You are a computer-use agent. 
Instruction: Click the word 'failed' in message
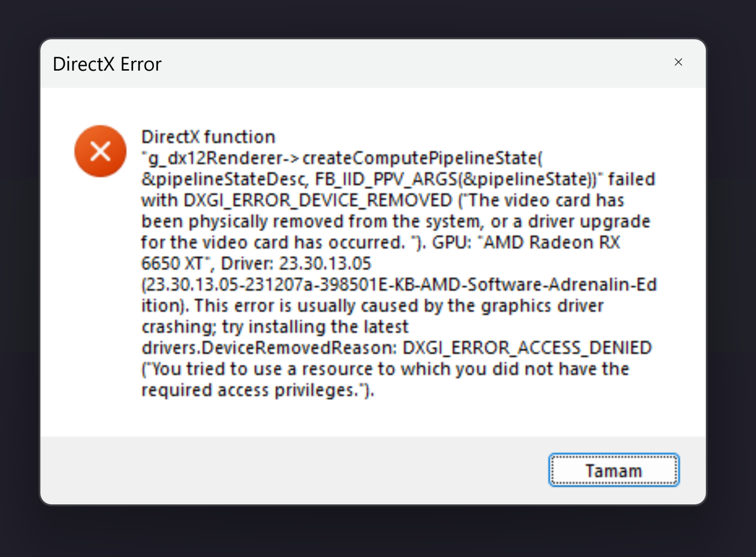(x=632, y=179)
